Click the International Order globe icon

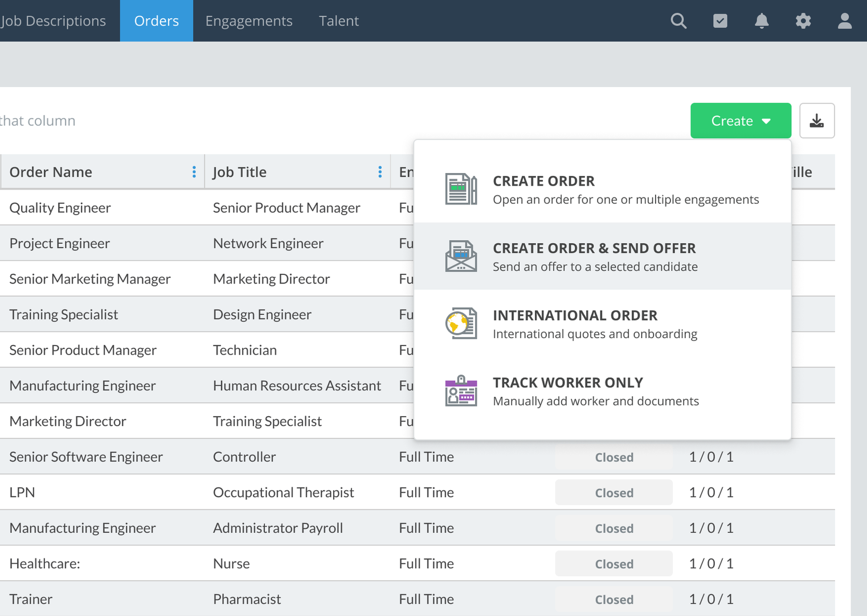[x=461, y=323]
